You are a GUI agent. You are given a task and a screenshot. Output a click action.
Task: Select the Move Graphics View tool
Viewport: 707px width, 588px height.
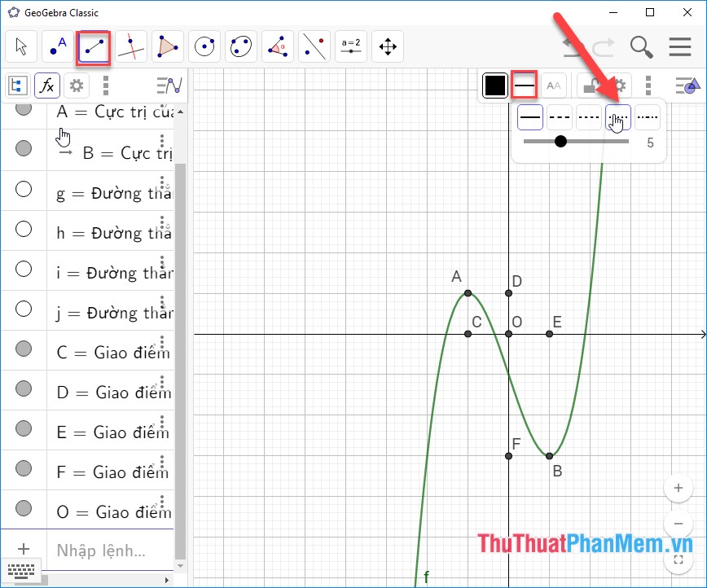point(387,46)
